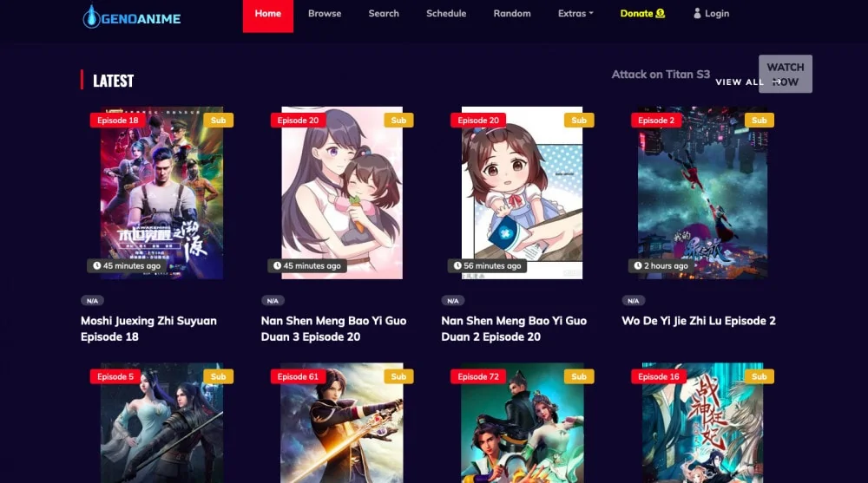
Task: Click the Watch Now button
Action: click(x=785, y=74)
